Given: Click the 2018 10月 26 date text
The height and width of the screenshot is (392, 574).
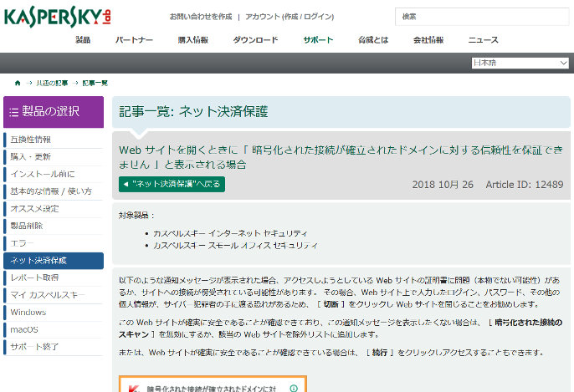Looking at the screenshot, I should (443, 185).
